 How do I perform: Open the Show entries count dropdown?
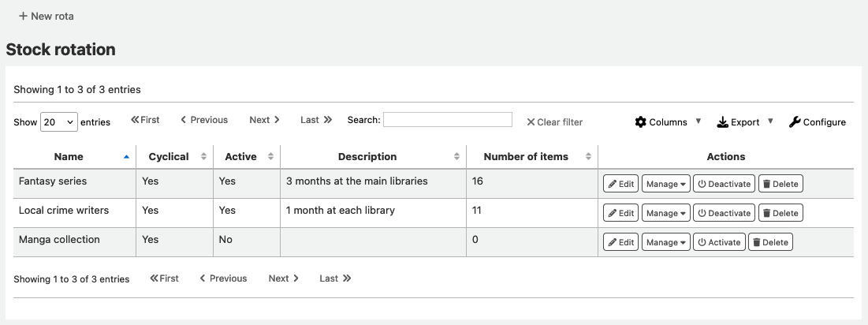(58, 122)
